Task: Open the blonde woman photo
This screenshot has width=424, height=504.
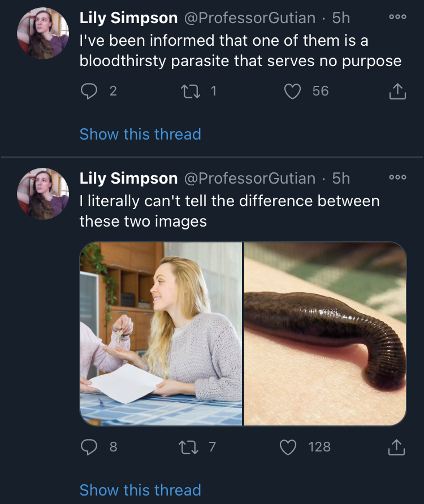Action: [161, 333]
